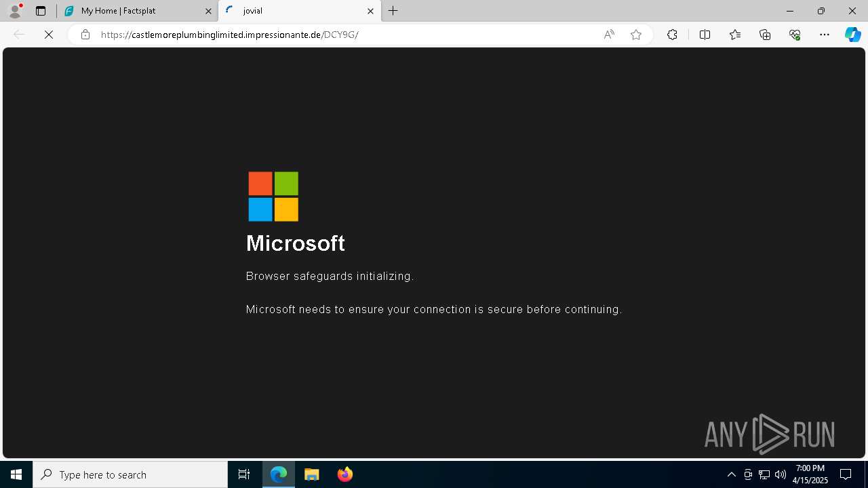Toggle Split screen view
The height and width of the screenshot is (488, 868).
(705, 35)
